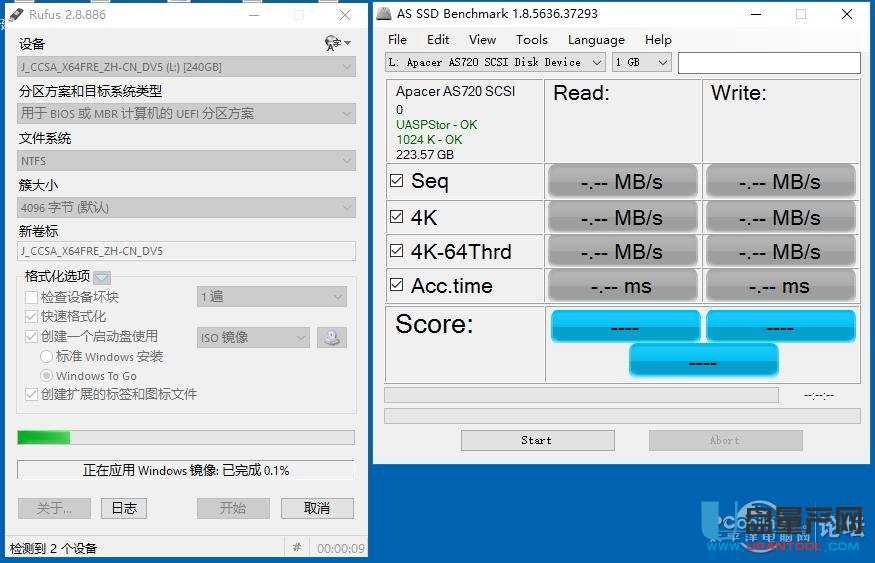Click the read score blue box
This screenshot has height=563, width=875.
pyautogui.click(x=625, y=326)
